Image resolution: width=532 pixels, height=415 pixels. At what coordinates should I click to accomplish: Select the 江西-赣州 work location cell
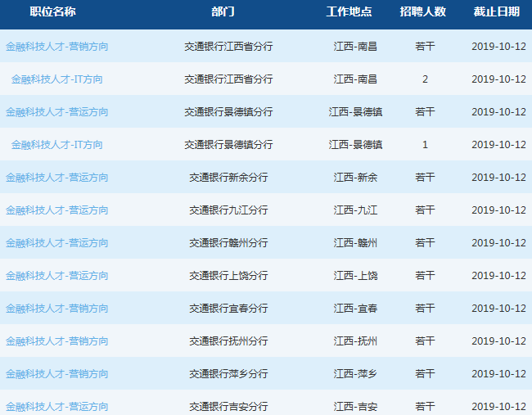[x=355, y=243]
